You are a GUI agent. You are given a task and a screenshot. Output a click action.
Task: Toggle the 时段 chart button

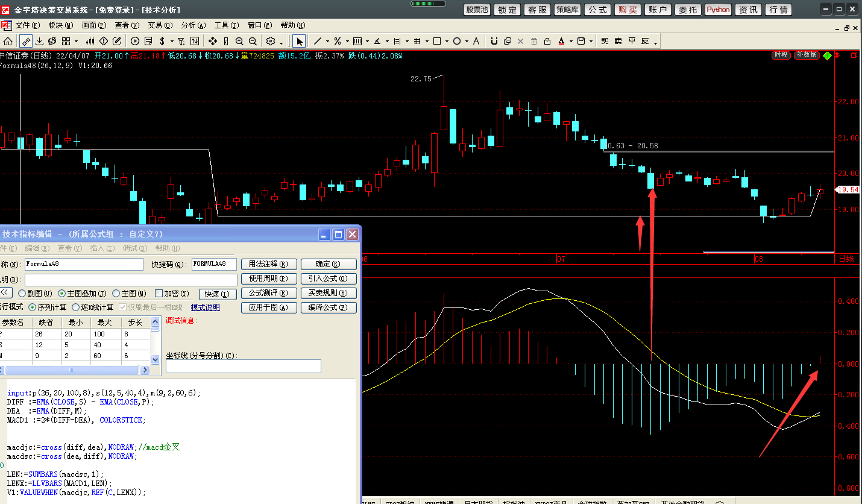pos(781,55)
